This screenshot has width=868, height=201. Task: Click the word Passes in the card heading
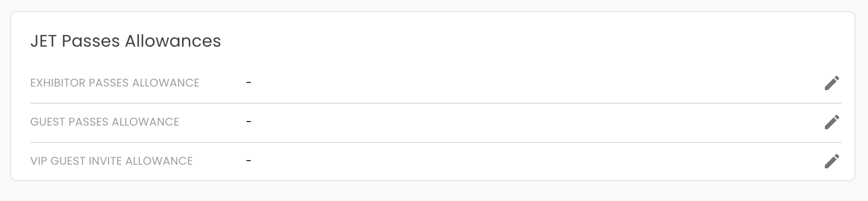coord(91,41)
